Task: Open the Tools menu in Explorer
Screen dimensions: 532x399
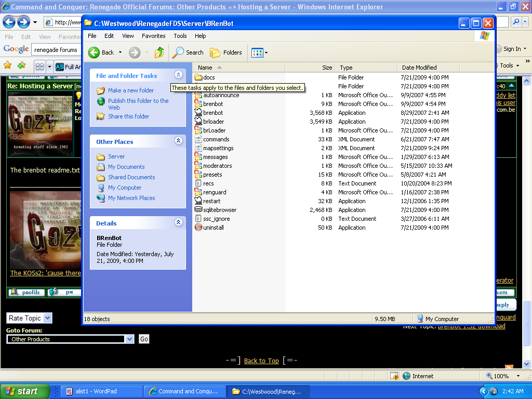Action: click(180, 36)
